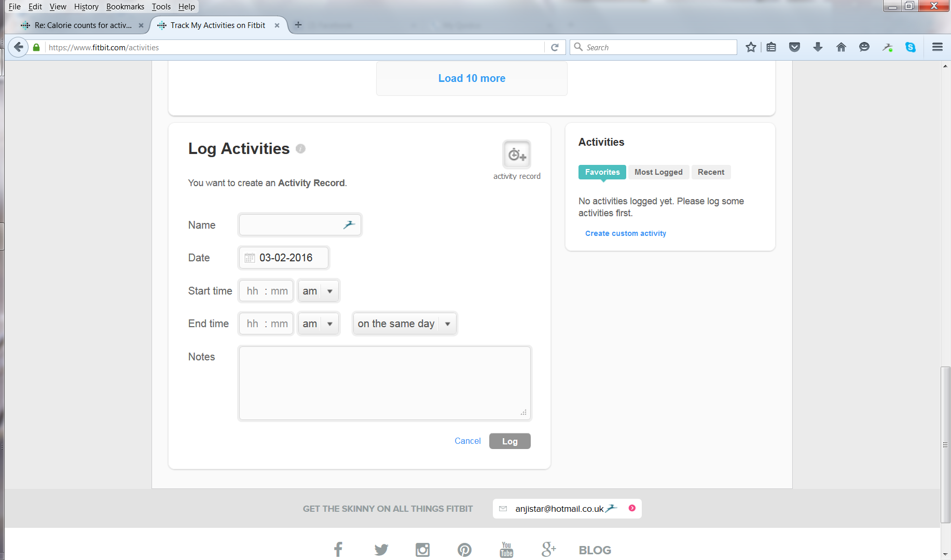Open Fitbit's Pinterest page icon

pyautogui.click(x=464, y=549)
